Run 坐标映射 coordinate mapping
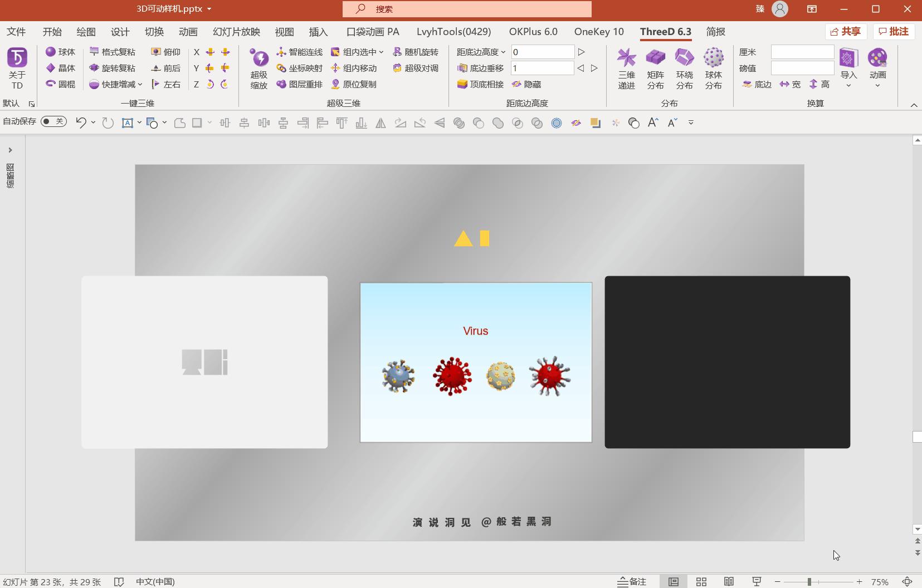 [x=299, y=68]
